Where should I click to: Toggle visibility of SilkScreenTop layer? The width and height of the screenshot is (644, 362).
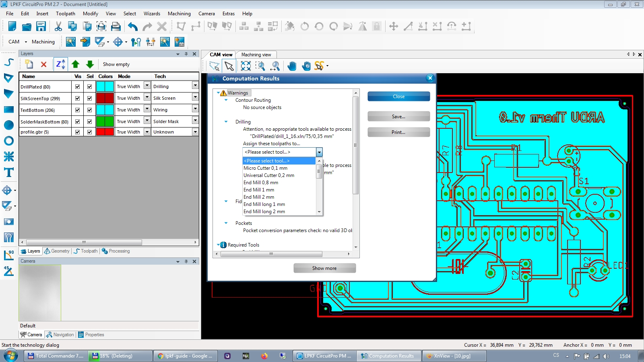(x=77, y=98)
